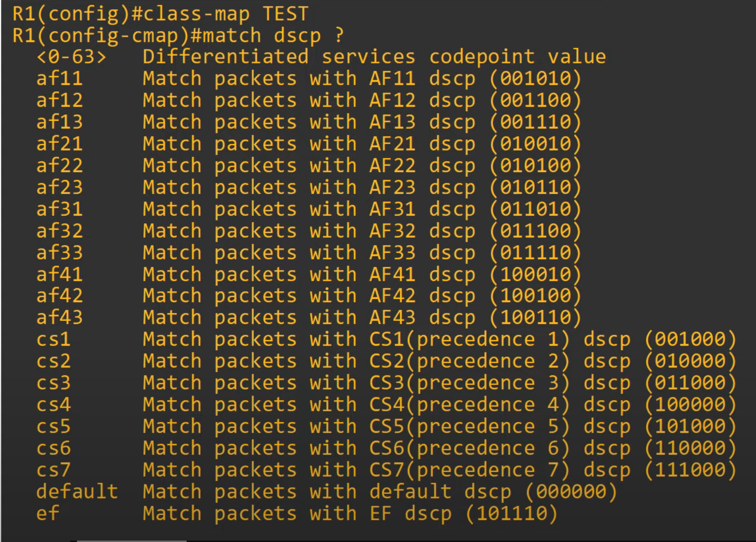Viewport: 756px width, 542px height.
Task: Click the (001010) binary value of AF11
Action: tap(535, 78)
